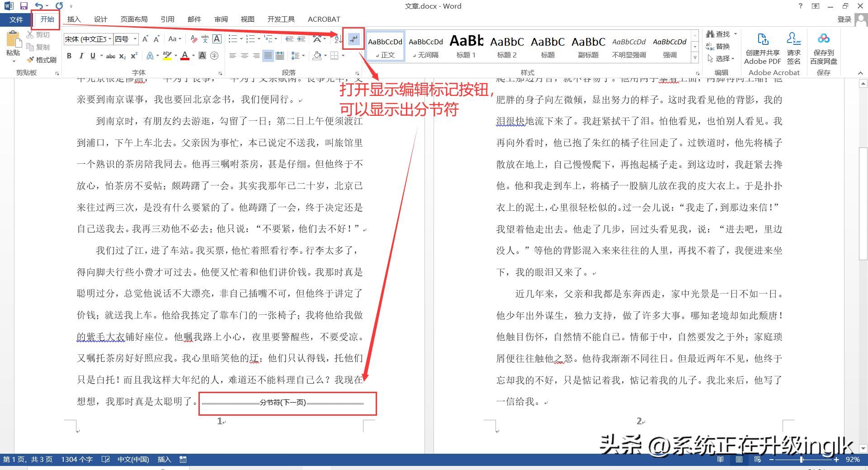Click the Redo/repeat arrow icon

point(59,6)
